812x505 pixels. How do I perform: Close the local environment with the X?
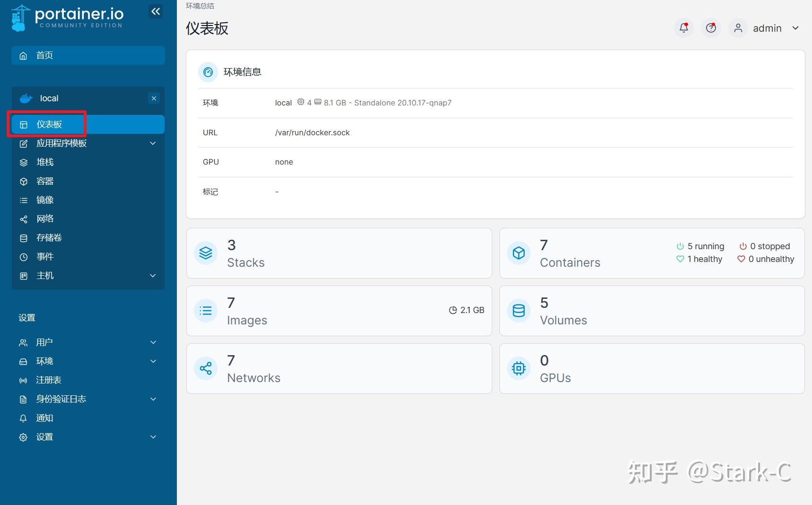click(x=154, y=98)
